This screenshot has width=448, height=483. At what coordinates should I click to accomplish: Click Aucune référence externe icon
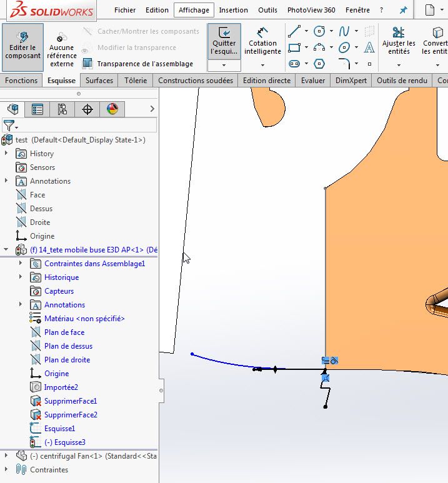point(61,39)
